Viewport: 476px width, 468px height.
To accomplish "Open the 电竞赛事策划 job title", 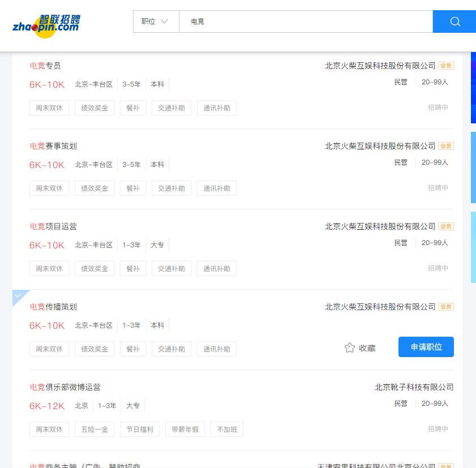I will pos(53,146).
